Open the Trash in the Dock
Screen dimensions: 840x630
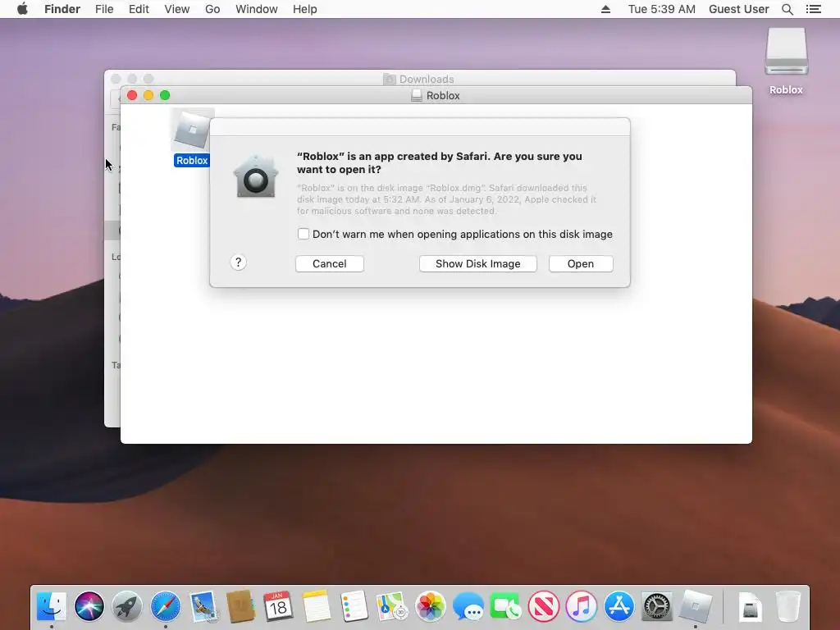click(788, 606)
